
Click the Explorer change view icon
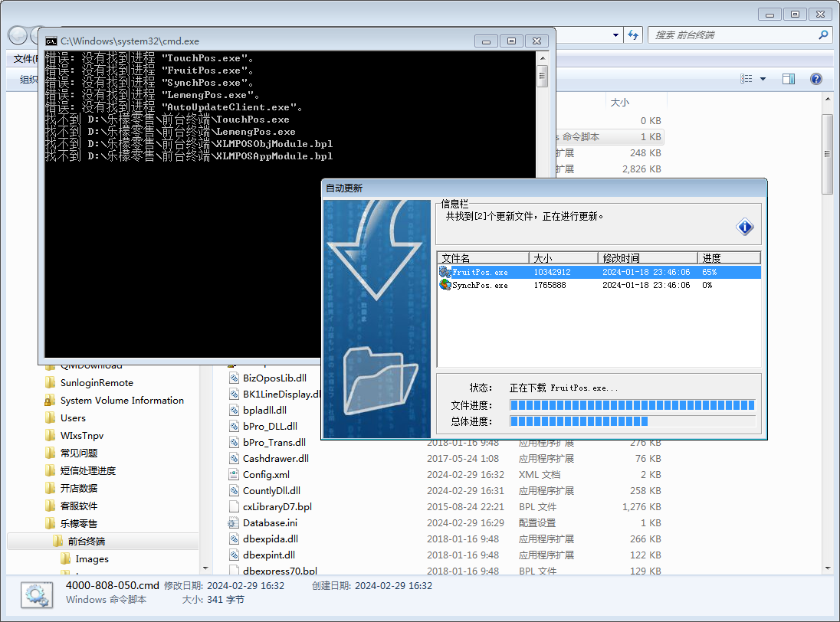tap(746, 79)
